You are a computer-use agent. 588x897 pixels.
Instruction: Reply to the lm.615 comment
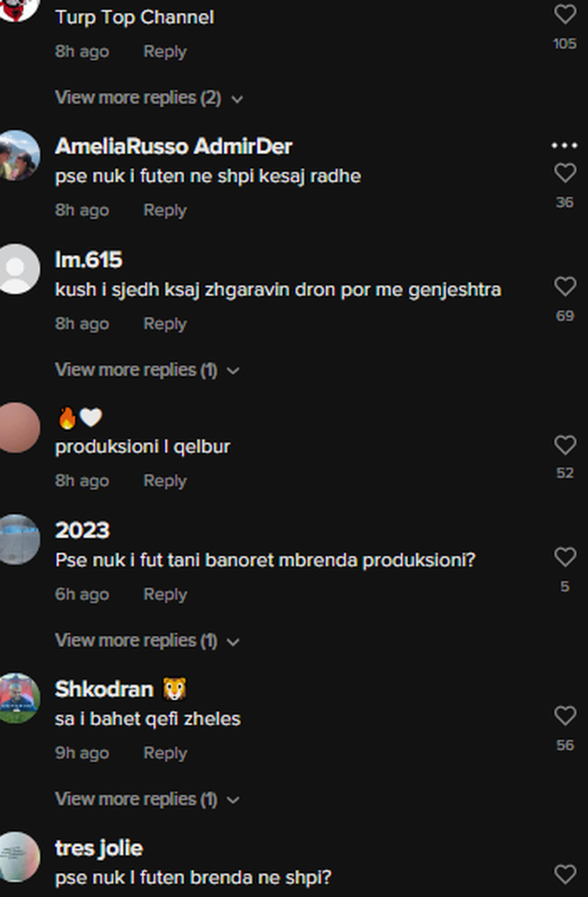point(164,324)
